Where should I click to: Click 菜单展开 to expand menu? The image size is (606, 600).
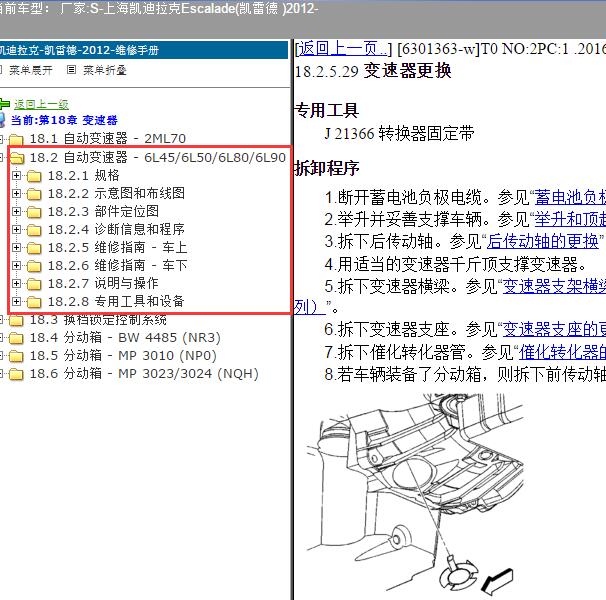[31, 70]
